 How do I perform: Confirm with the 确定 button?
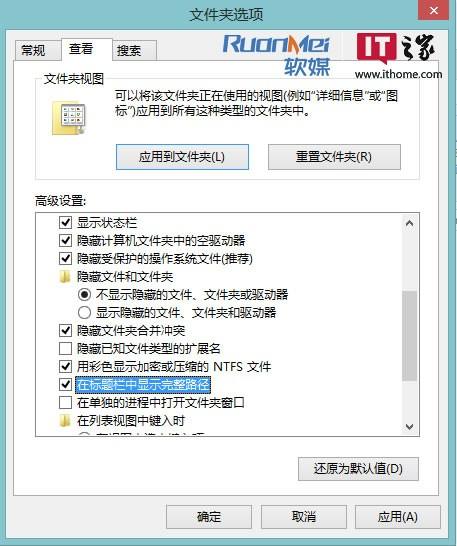tap(209, 517)
